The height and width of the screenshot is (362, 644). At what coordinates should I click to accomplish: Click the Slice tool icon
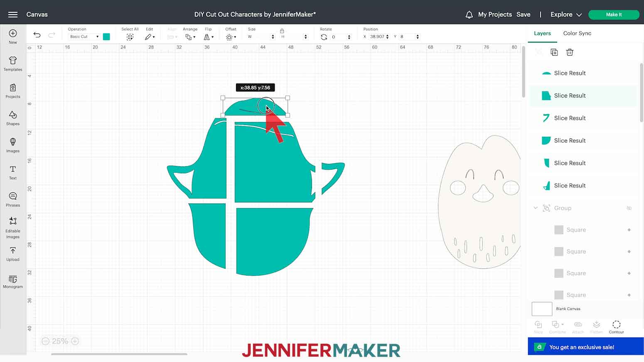coord(538,327)
